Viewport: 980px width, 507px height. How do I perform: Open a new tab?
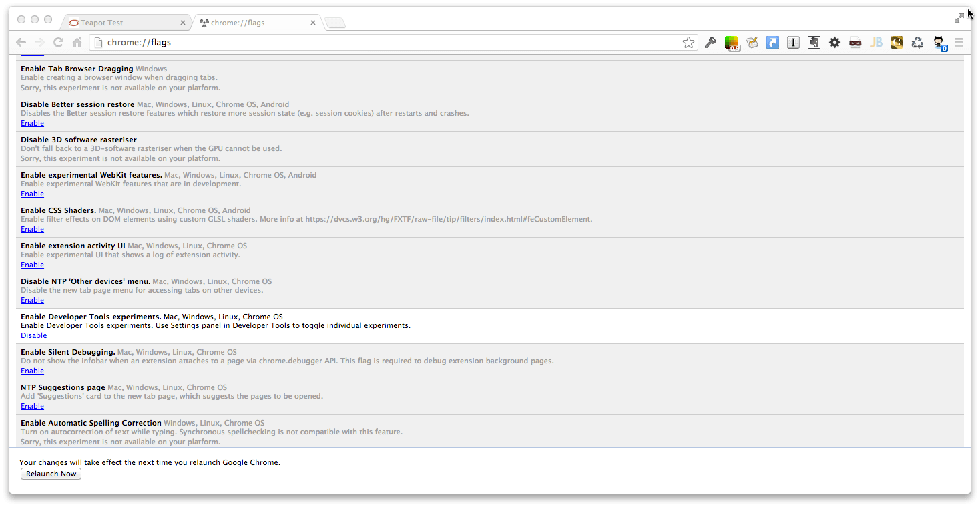click(x=335, y=23)
